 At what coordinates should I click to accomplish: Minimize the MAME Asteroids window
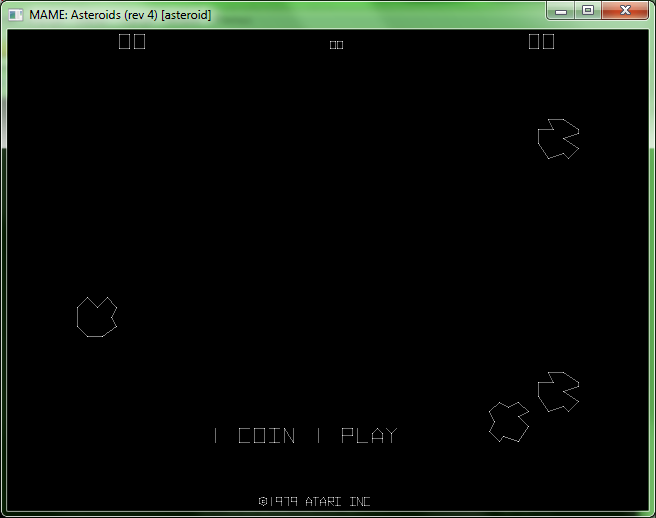[x=562, y=11]
